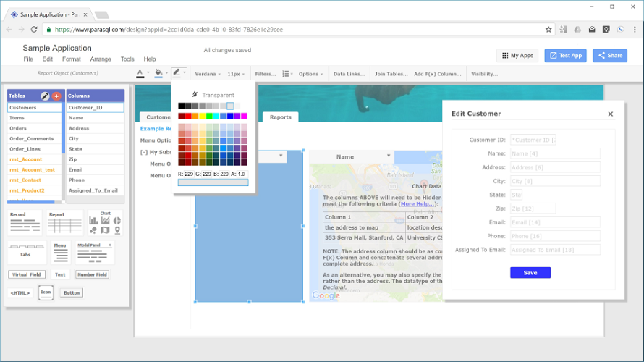Pick the Report widget from the palette
The width and height of the screenshot is (644, 362).
[65, 223]
